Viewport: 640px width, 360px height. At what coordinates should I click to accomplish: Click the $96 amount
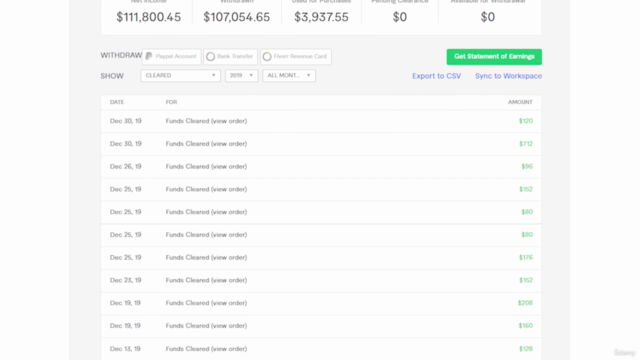coord(527,167)
